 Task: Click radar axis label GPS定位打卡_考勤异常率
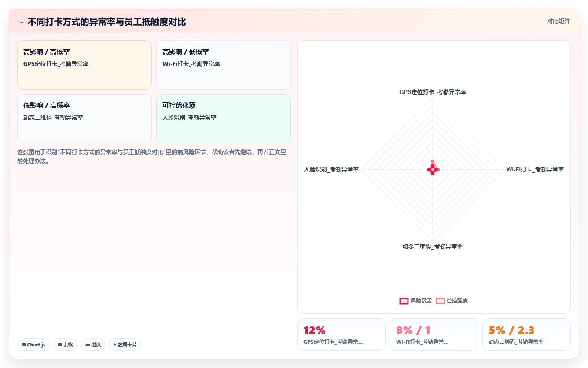433,92
